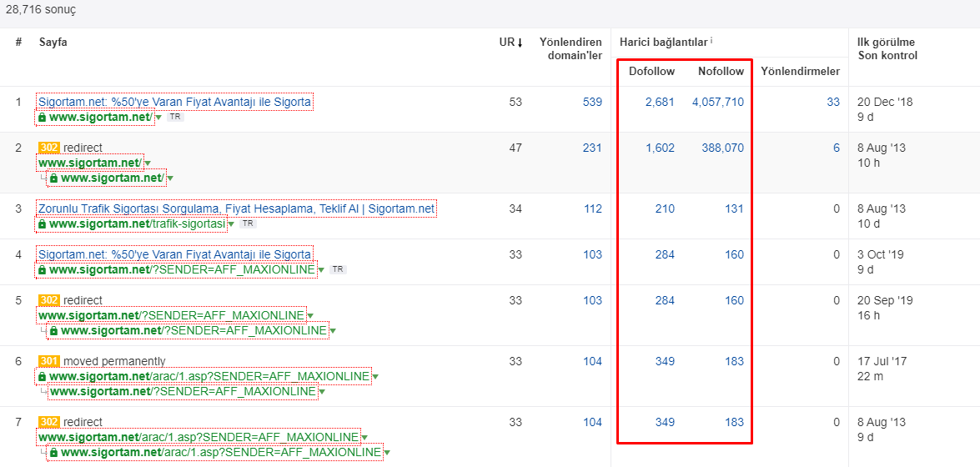Click 539 referring domains value

pos(592,102)
